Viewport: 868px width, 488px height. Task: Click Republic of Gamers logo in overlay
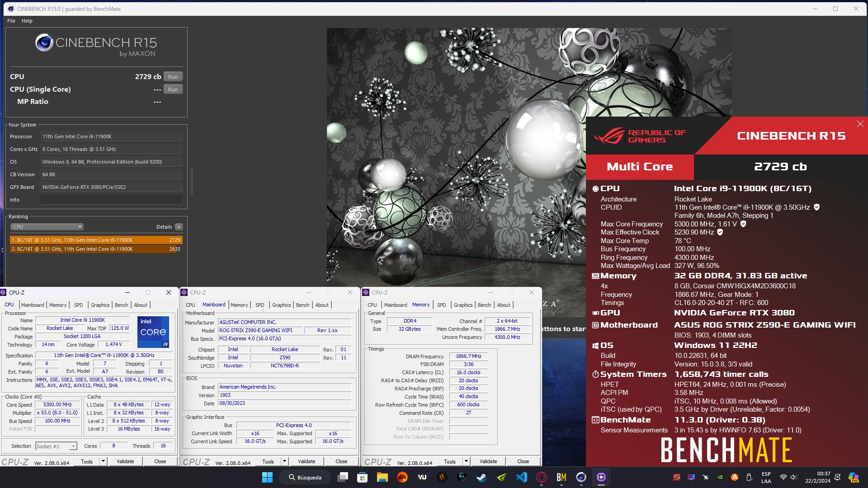point(640,136)
